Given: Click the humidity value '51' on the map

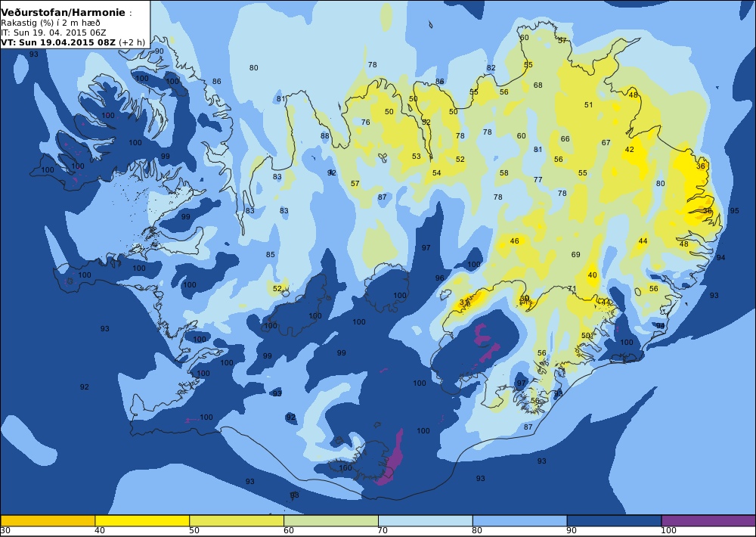Looking at the screenshot, I should point(588,104).
